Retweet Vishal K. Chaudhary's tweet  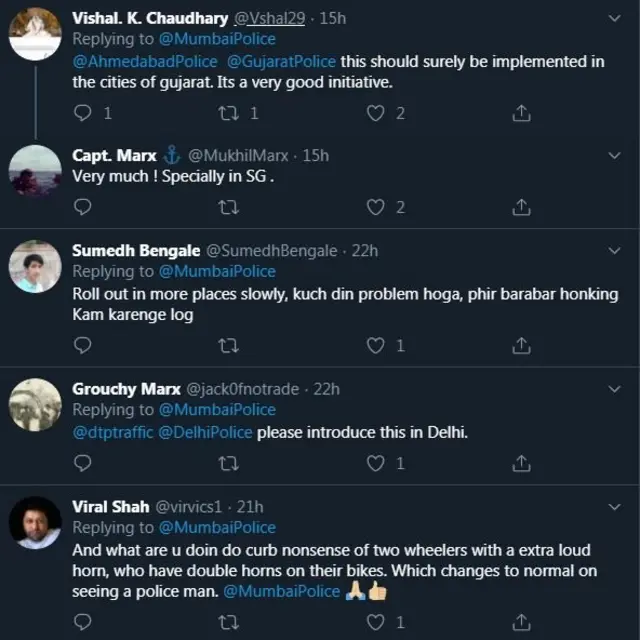(x=228, y=113)
